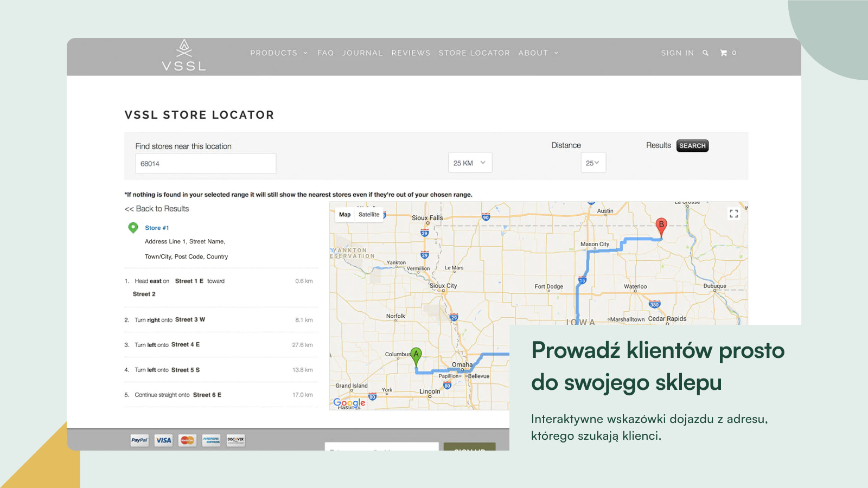This screenshot has height=488, width=868.
Task: Click the green Store #1 pin icon
Action: pos(133,228)
